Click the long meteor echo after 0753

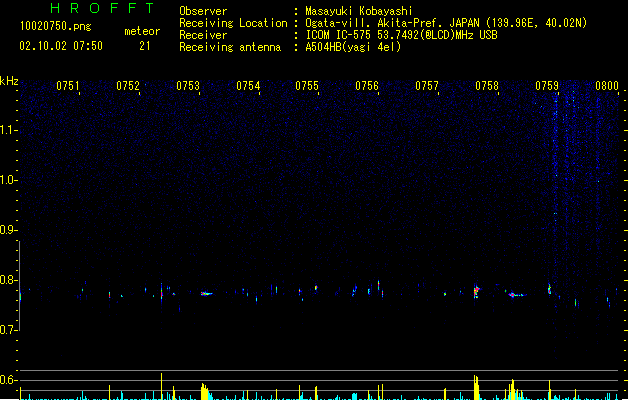(x=206, y=294)
